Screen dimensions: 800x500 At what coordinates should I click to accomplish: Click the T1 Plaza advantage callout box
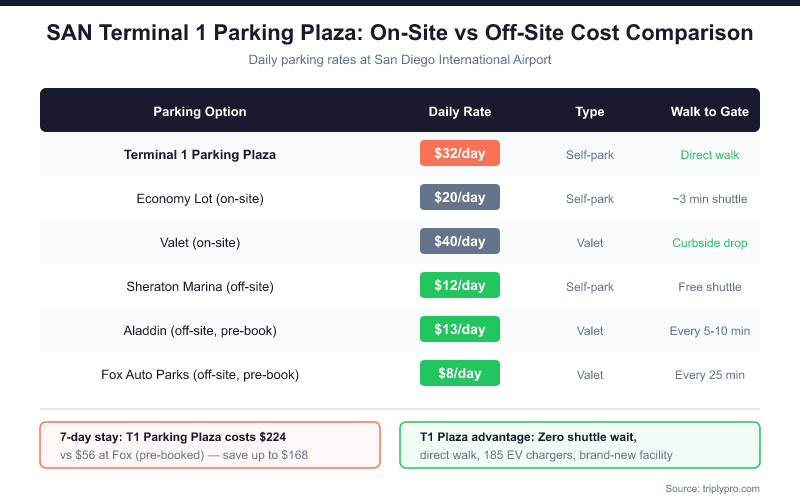(580, 445)
